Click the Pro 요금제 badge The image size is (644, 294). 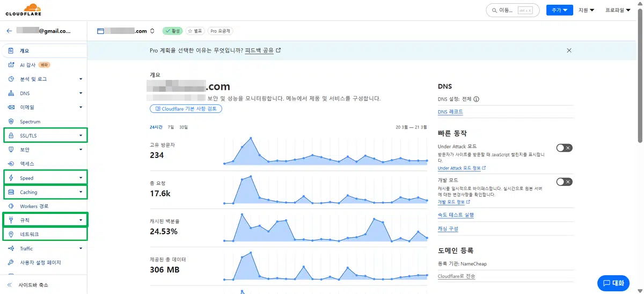221,31
